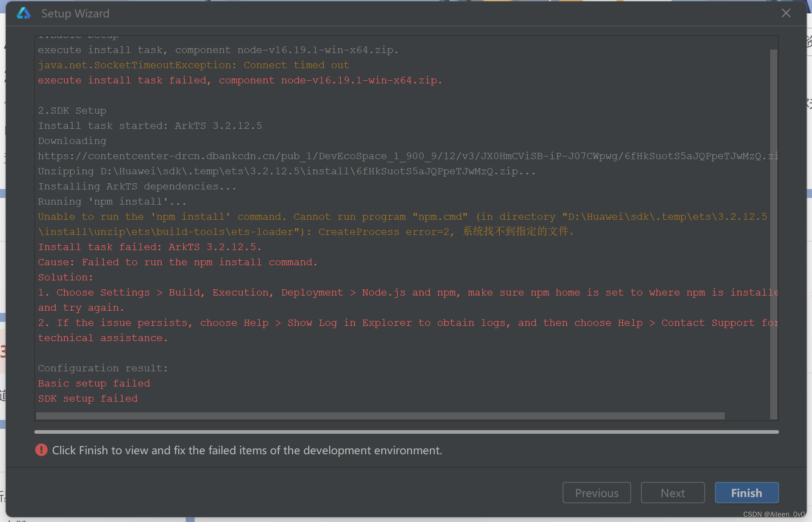Click 'Configuration result:' line

(x=103, y=368)
